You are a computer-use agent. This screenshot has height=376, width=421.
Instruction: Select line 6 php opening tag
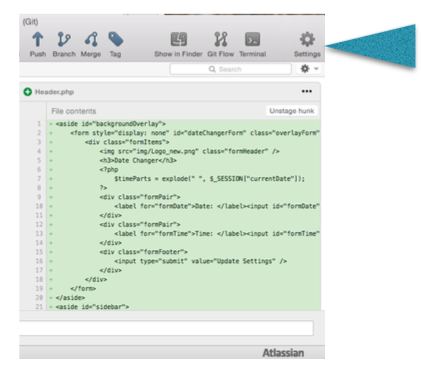[x=109, y=170]
